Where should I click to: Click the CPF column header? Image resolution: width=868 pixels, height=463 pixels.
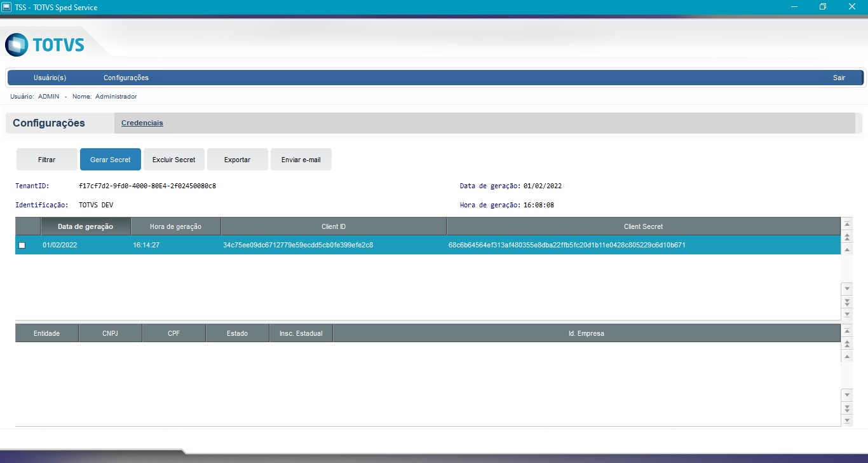174,333
